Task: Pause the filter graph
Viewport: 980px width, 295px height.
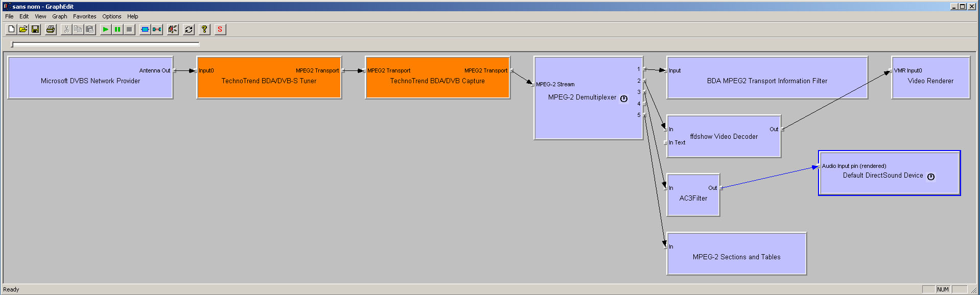Action: point(118,30)
